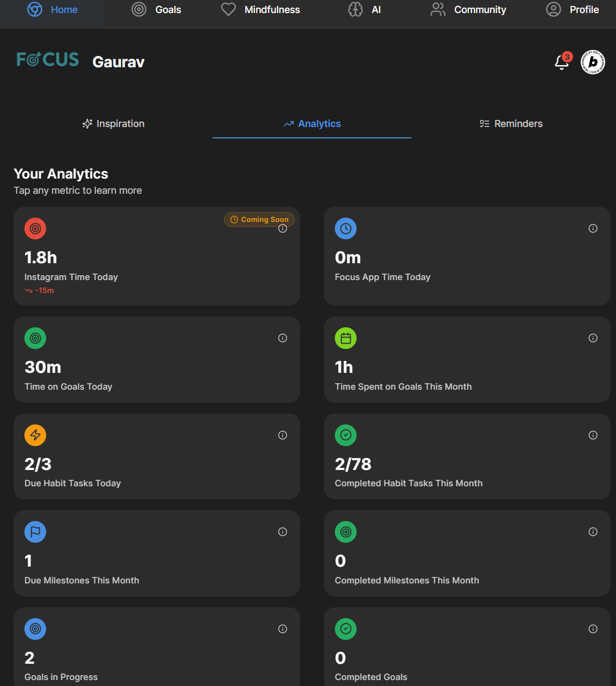Image resolution: width=616 pixels, height=686 pixels.
Task: Go to Goals in top navigation
Action: (157, 10)
